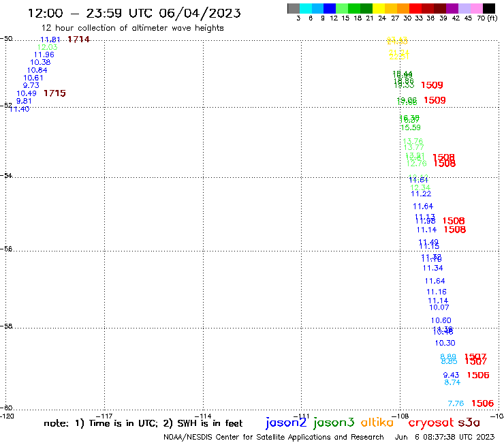This screenshot has height=443, width=504.
Task: Select the '70 (ft)' label on the color scale
Action: point(487,18)
